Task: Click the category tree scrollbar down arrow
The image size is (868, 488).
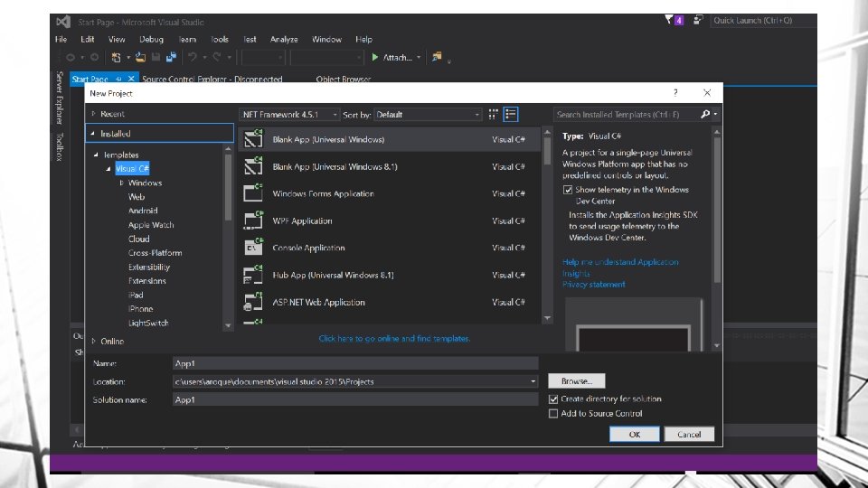Action: (228, 326)
